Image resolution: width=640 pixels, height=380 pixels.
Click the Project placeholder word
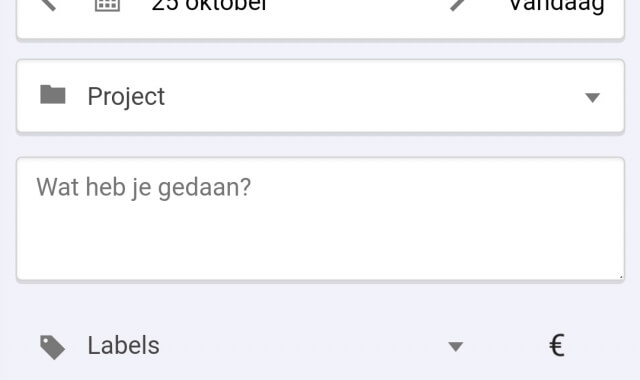126,97
